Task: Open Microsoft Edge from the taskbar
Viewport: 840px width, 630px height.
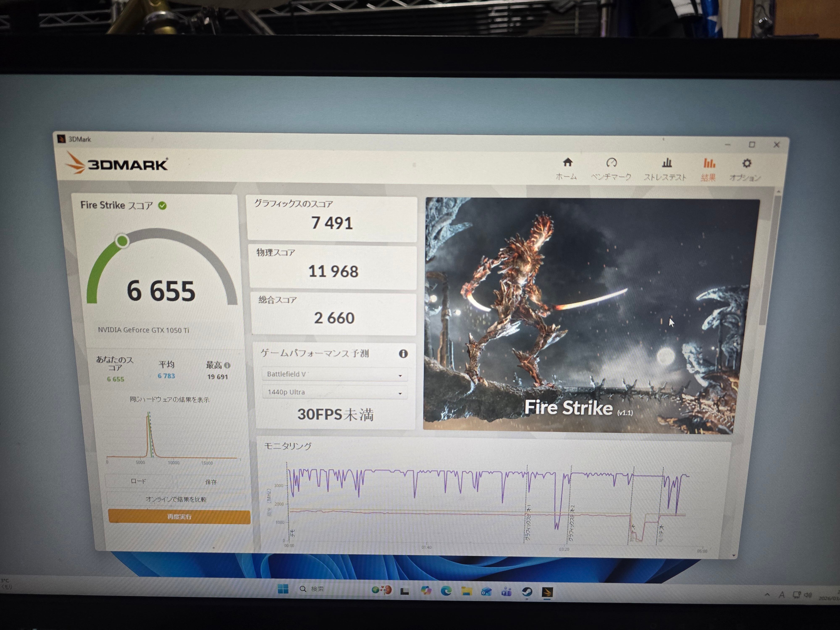Action: 446,591
